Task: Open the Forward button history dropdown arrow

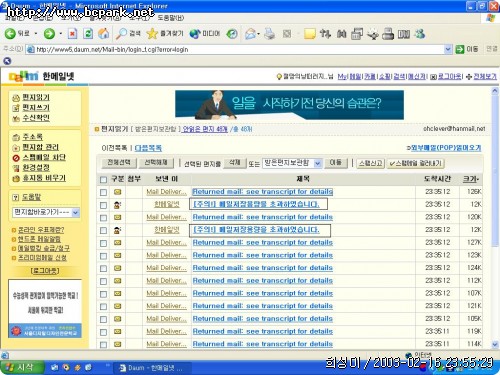Action: tap(60, 34)
